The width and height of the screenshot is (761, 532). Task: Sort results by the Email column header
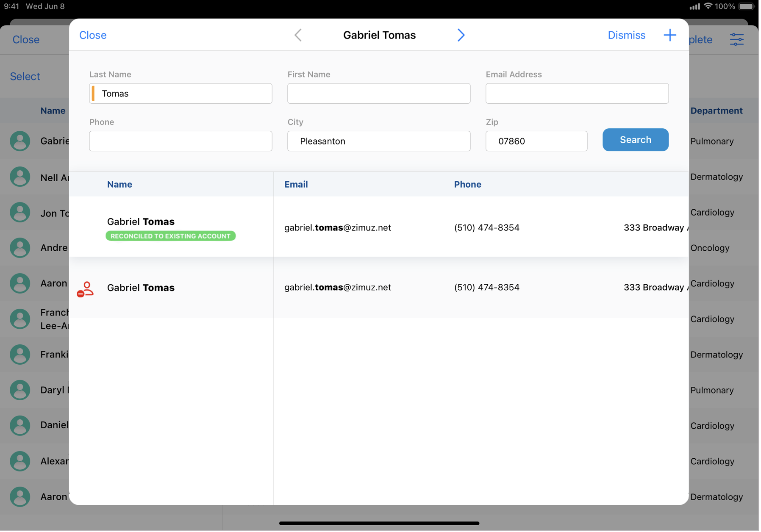point(297,185)
